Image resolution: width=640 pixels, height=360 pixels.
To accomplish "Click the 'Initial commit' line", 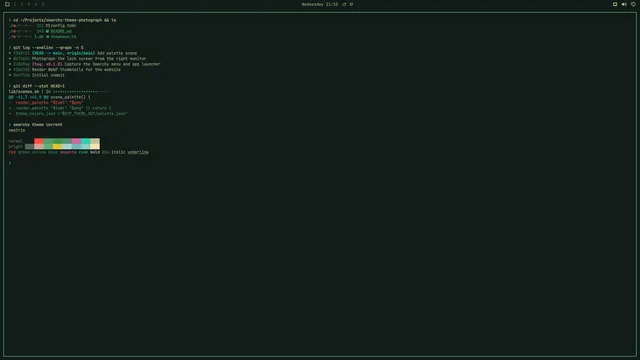I will [x=48, y=75].
